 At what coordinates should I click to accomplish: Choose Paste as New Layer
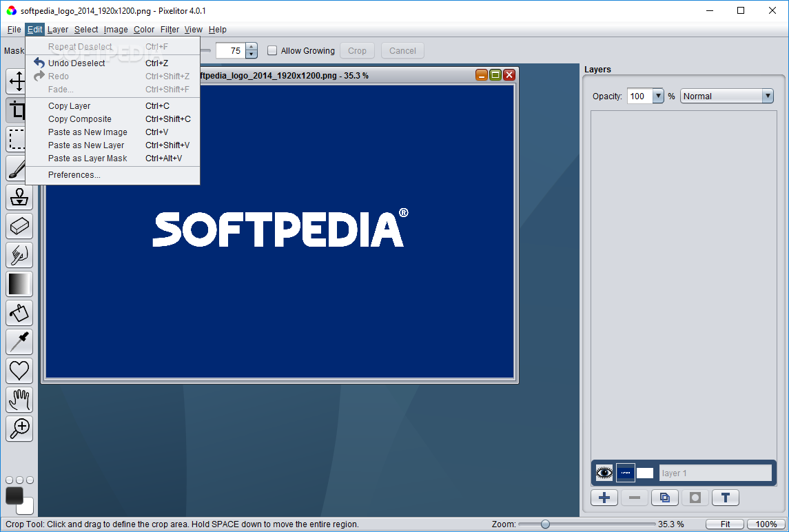(113, 145)
